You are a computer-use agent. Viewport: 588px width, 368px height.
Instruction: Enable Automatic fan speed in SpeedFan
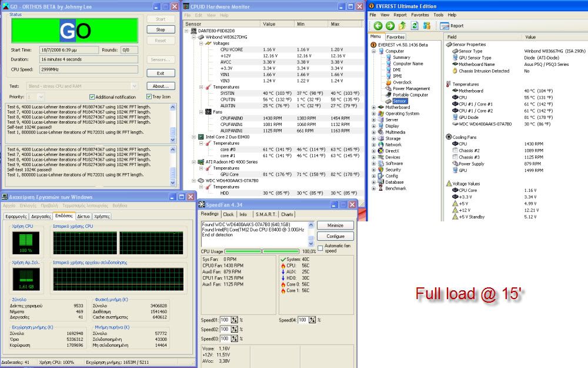tap(320, 247)
